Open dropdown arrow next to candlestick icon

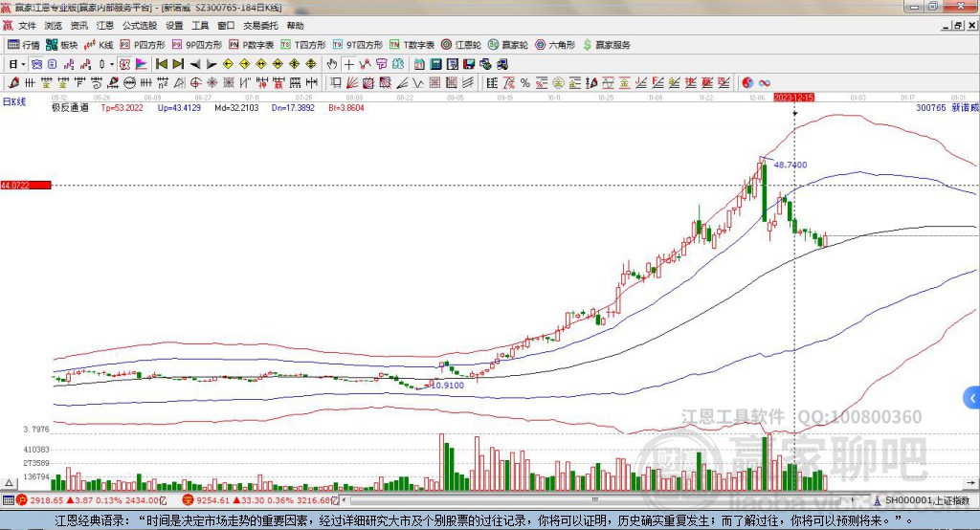coord(112,64)
